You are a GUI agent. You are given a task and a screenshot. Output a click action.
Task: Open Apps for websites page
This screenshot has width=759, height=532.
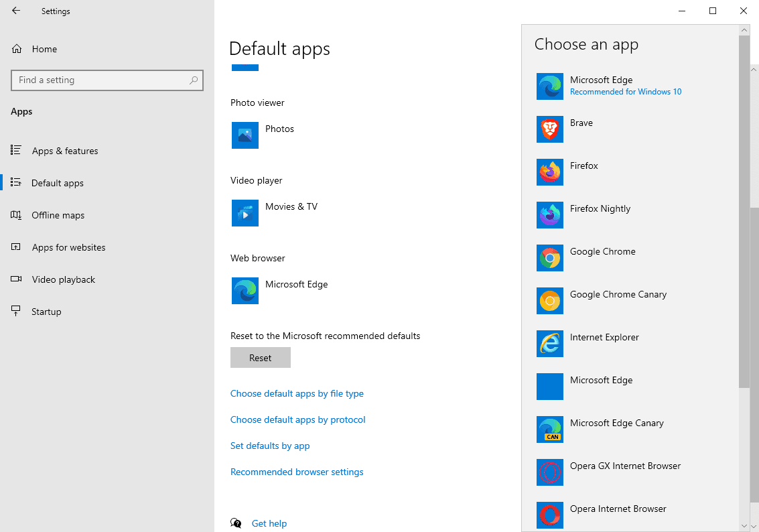107,247
